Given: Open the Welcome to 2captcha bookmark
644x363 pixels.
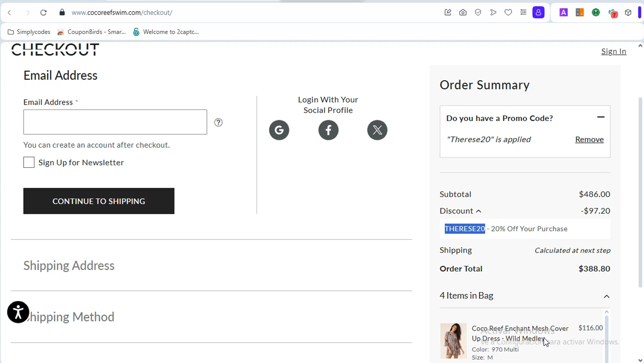Looking at the screenshot, I should coord(166,32).
